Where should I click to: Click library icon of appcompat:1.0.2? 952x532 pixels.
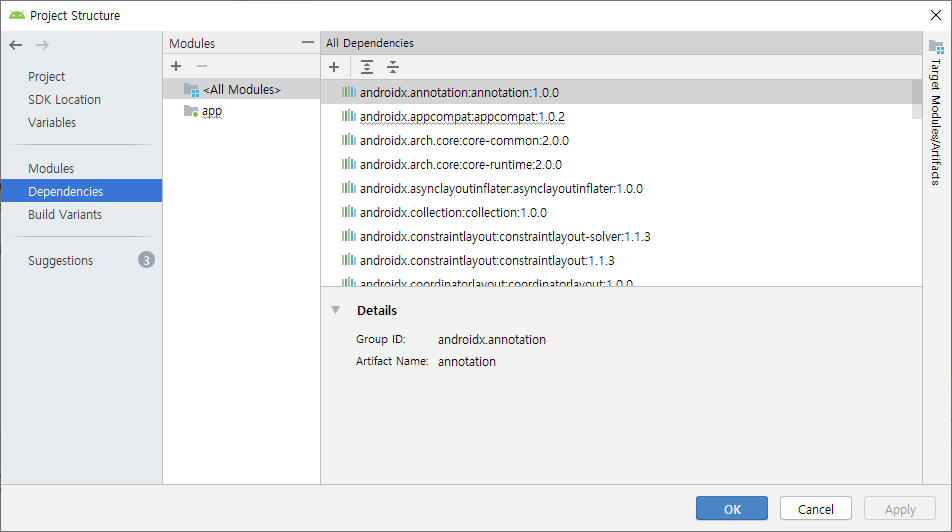348,116
